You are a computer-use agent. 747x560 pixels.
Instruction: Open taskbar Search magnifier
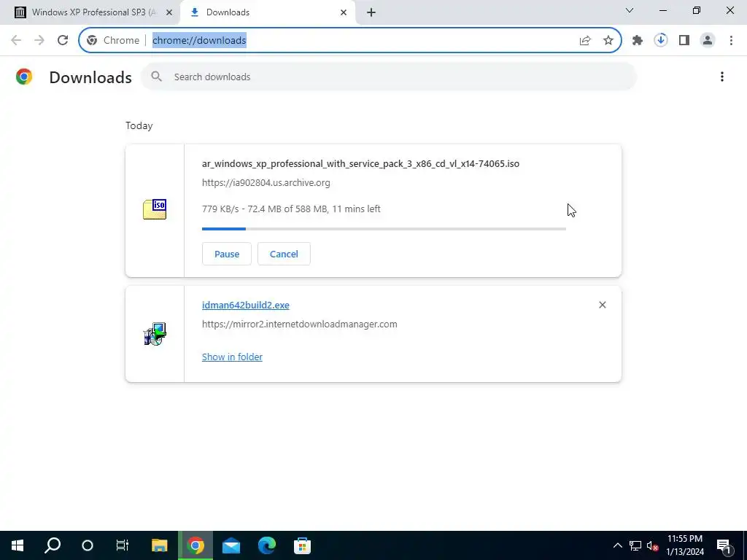[53, 545]
